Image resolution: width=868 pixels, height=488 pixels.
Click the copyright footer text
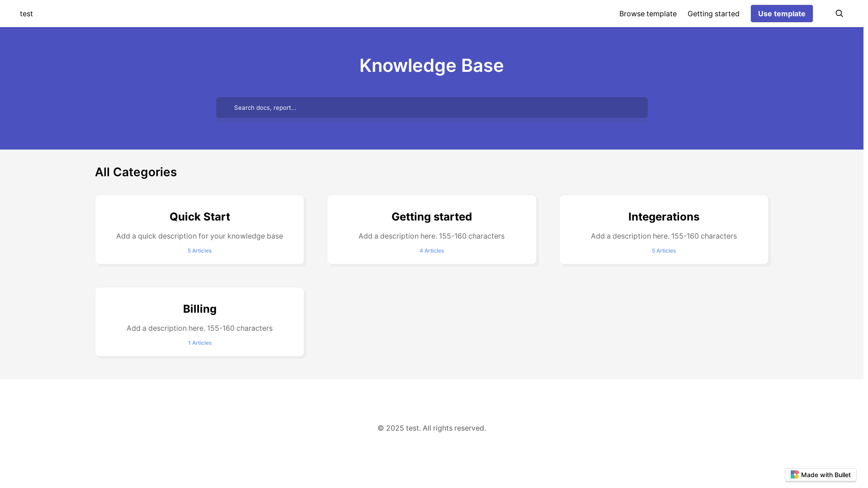[x=432, y=428]
